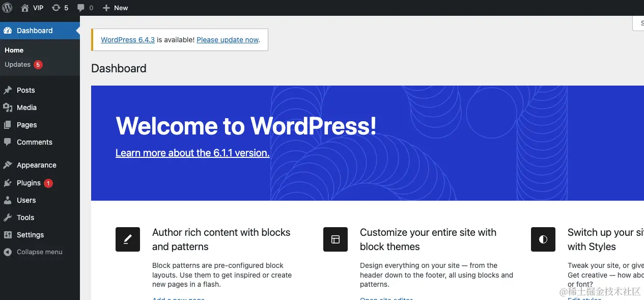Click Learn more about the 6.1.1 version
The image size is (644, 300).
[x=192, y=153]
